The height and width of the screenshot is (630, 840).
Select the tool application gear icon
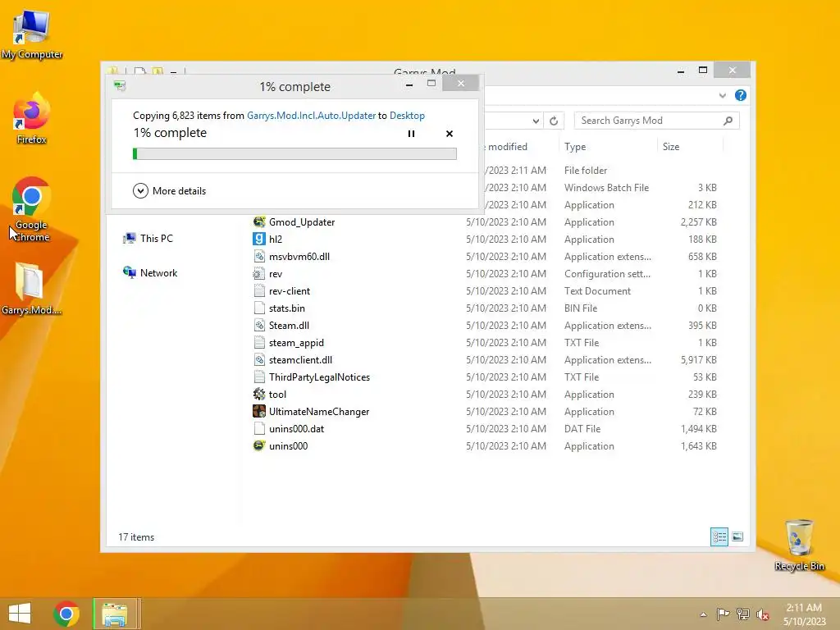coord(259,395)
